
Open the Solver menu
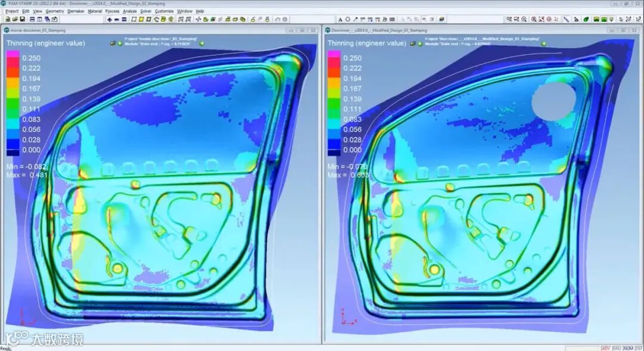pyautogui.click(x=146, y=11)
